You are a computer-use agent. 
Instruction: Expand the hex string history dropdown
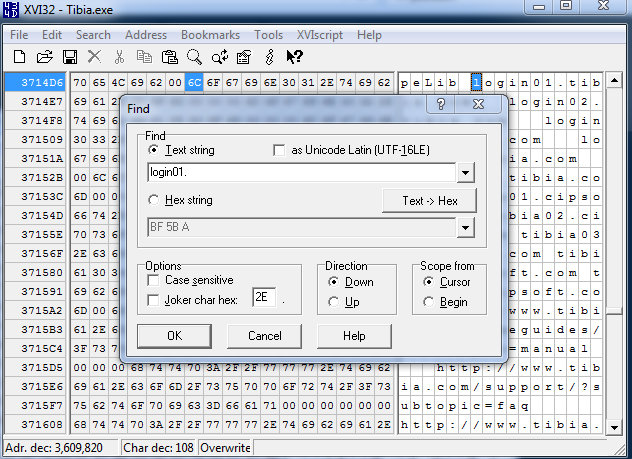(x=466, y=228)
